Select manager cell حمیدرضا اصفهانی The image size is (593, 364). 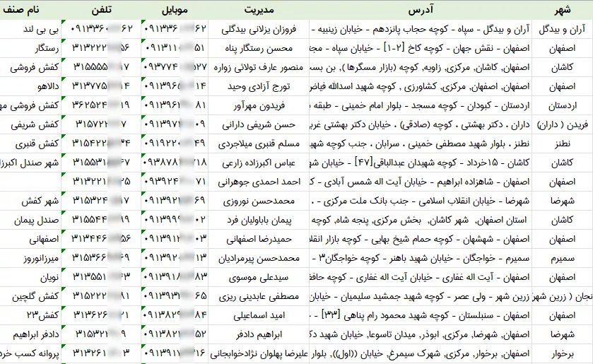click(259, 239)
